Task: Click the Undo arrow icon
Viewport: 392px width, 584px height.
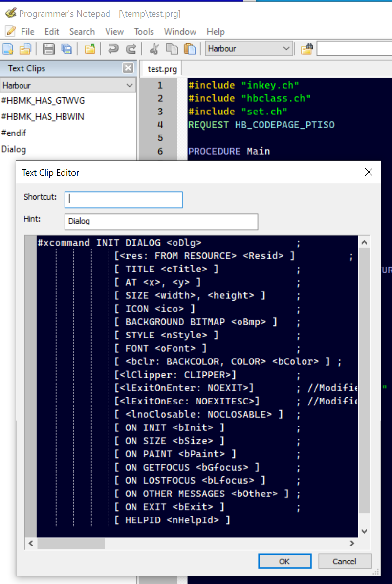Action: [x=113, y=49]
